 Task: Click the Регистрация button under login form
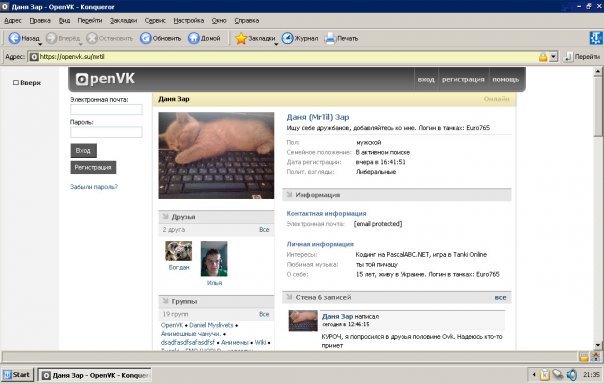point(93,168)
